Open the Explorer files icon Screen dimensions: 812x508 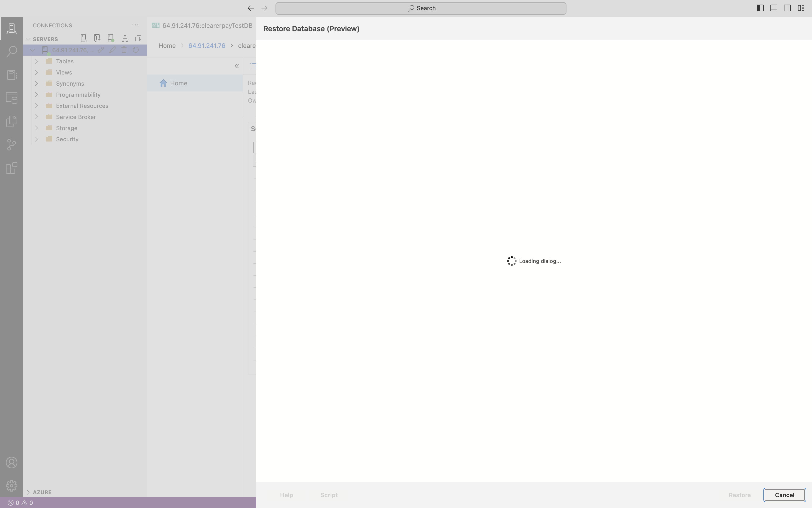11,121
